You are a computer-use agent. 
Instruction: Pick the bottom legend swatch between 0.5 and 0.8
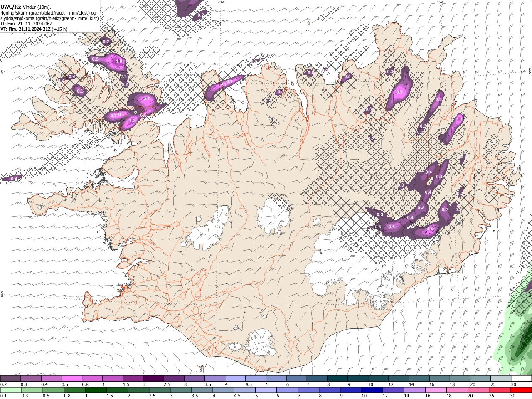(x=53, y=390)
